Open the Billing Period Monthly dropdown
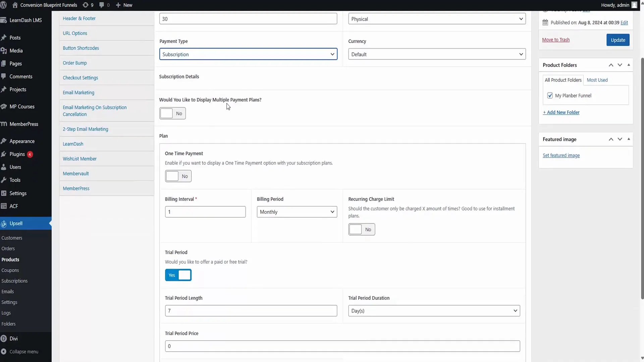This screenshot has width=644, height=362. point(297,212)
